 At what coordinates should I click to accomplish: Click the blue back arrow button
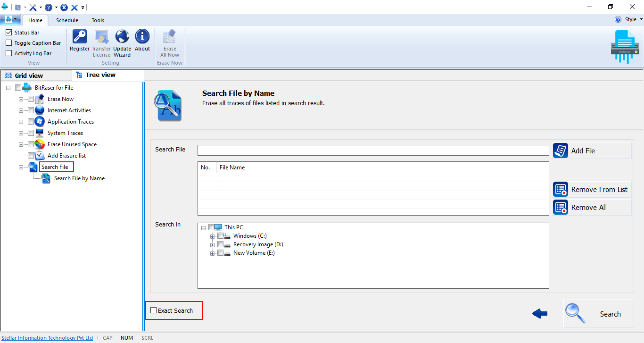coord(539,314)
